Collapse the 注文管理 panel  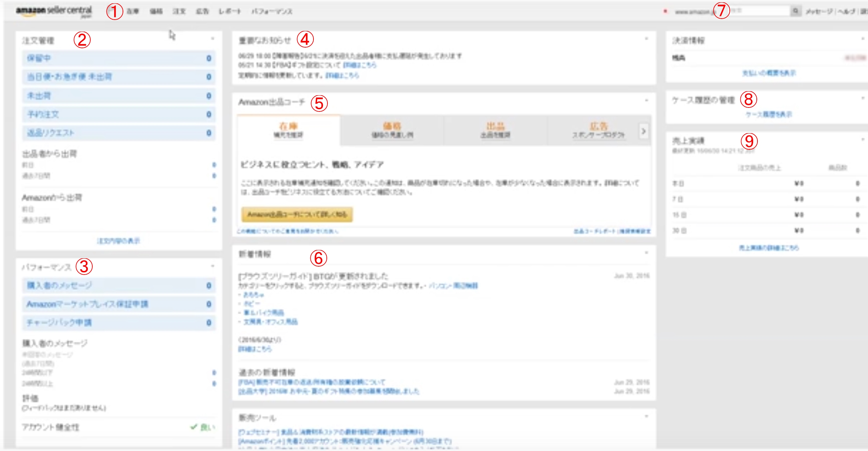(x=213, y=39)
